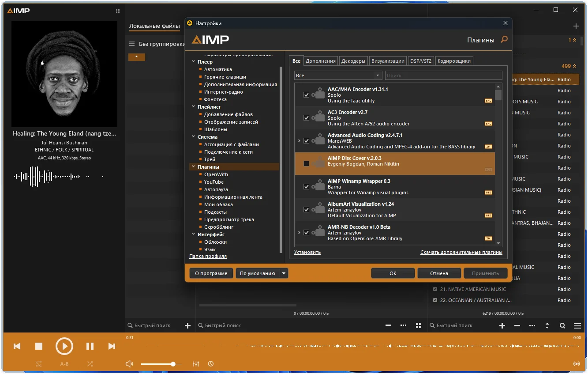Open the 'По умолчанию' dropdown arrow
The image size is (588, 374).
pyautogui.click(x=284, y=273)
